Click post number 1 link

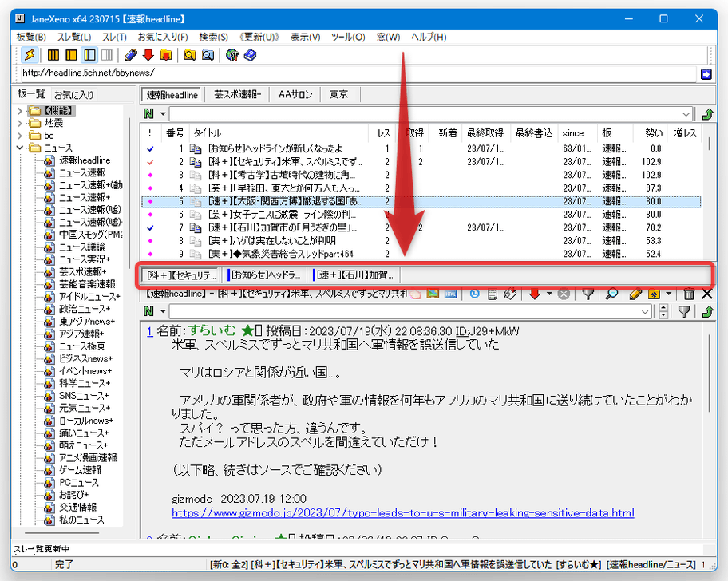pyautogui.click(x=149, y=331)
